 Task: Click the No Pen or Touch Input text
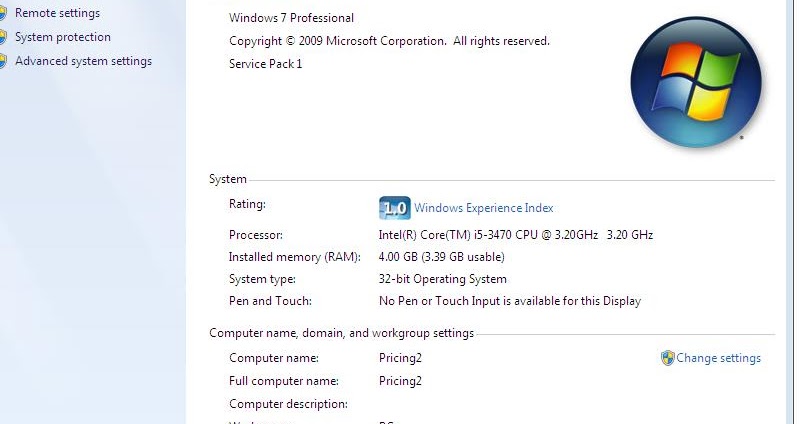[509, 301]
